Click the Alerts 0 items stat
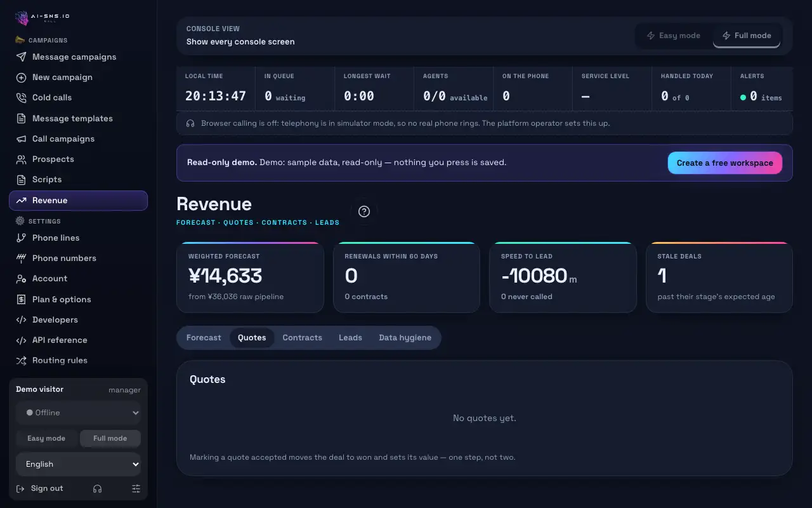This screenshot has height=508, width=812. [x=762, y=90]
